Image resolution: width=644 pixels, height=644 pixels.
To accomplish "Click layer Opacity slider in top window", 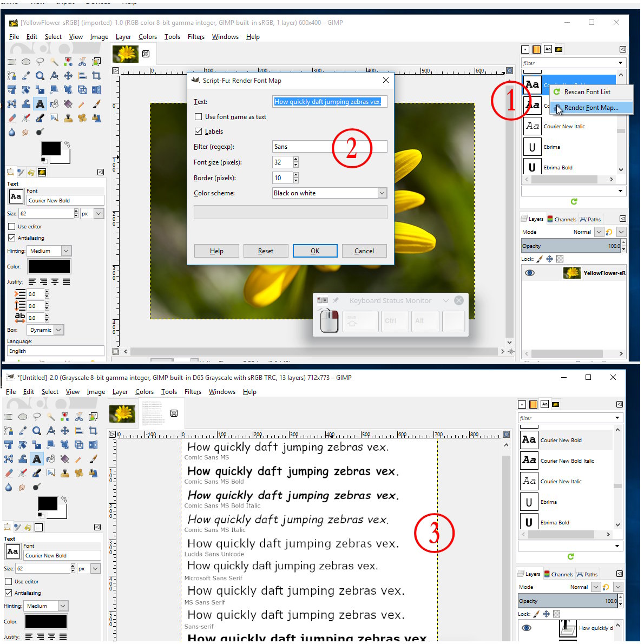I will (571, 246).
